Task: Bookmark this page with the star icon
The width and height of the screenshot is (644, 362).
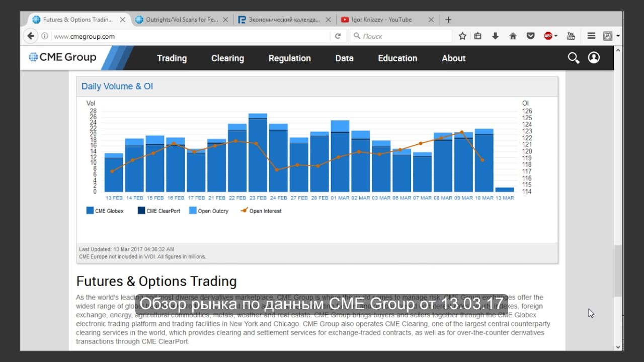Action: (462, 36)
